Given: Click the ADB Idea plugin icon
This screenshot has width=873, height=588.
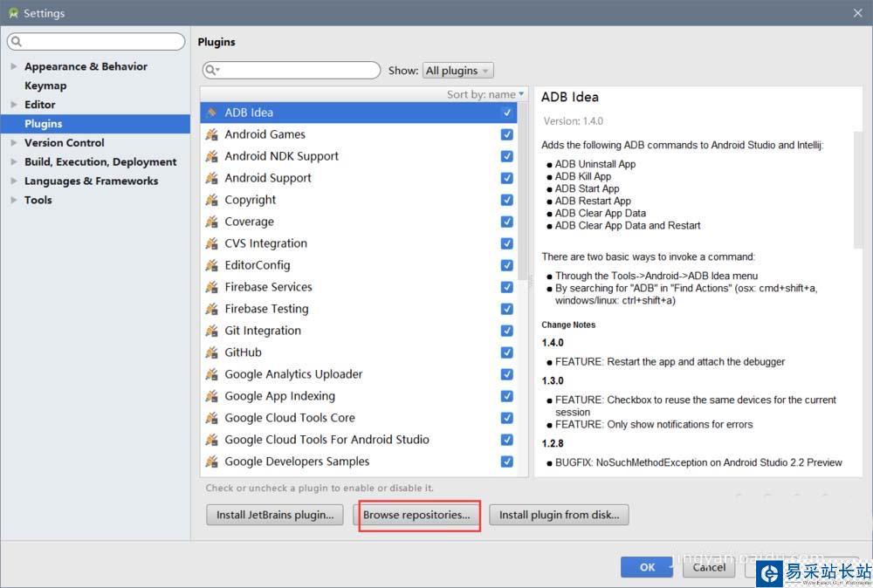Looking at the screenshot, I should [x=211, y=113].
